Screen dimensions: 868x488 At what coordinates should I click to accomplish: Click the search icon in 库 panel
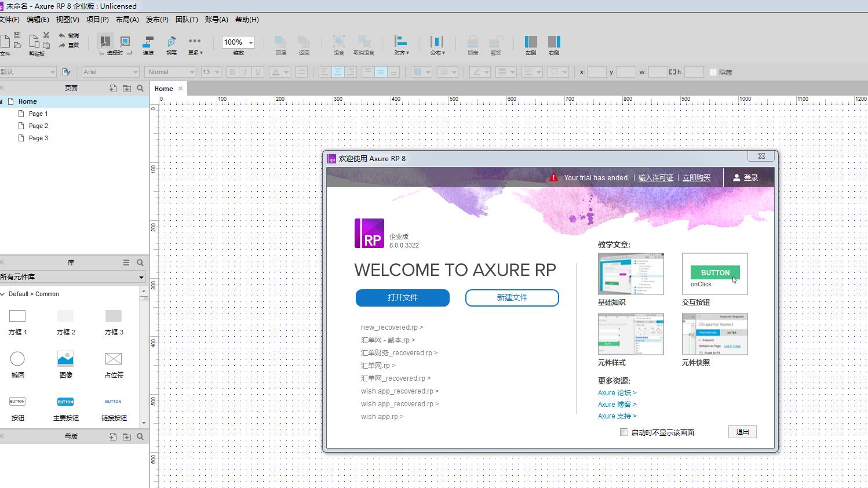point(140,263)
